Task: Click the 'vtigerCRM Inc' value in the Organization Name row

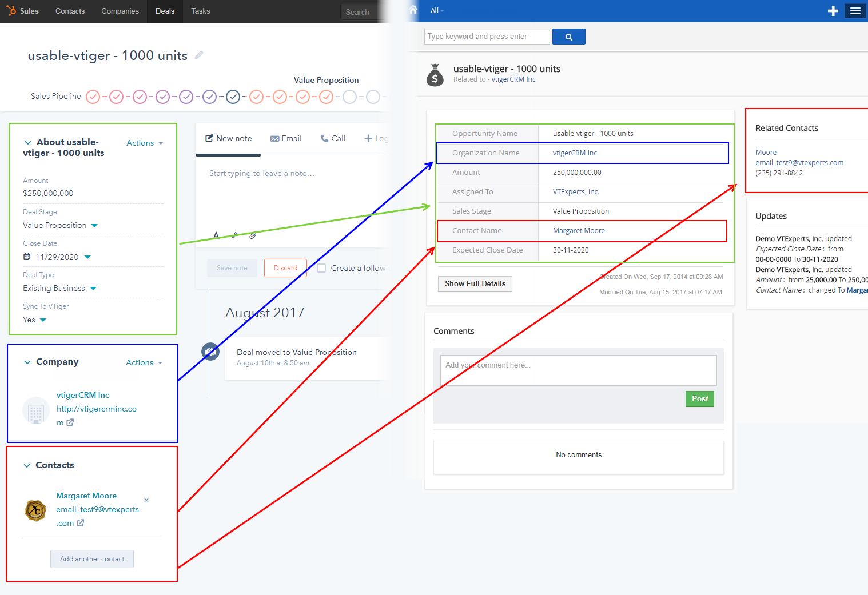Action: [575, 153]
